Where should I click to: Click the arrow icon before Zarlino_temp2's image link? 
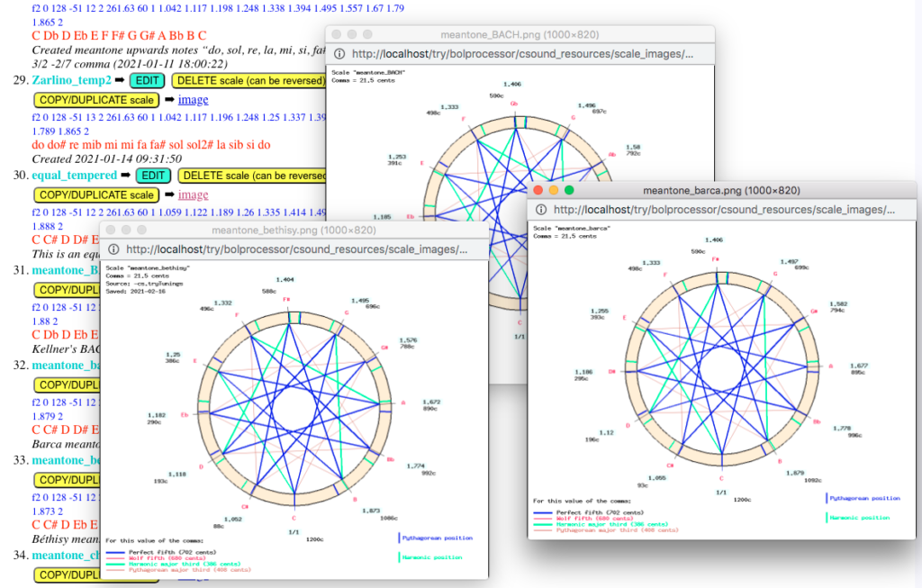(169, 99)
